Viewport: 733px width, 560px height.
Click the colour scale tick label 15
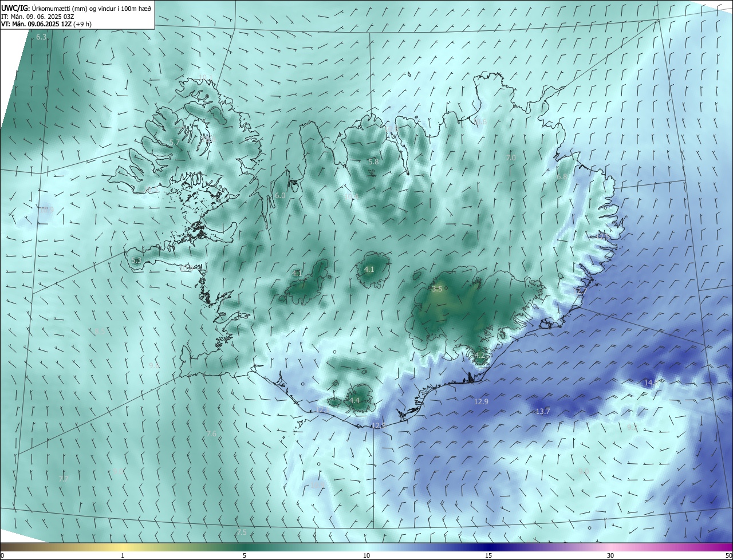488,556
